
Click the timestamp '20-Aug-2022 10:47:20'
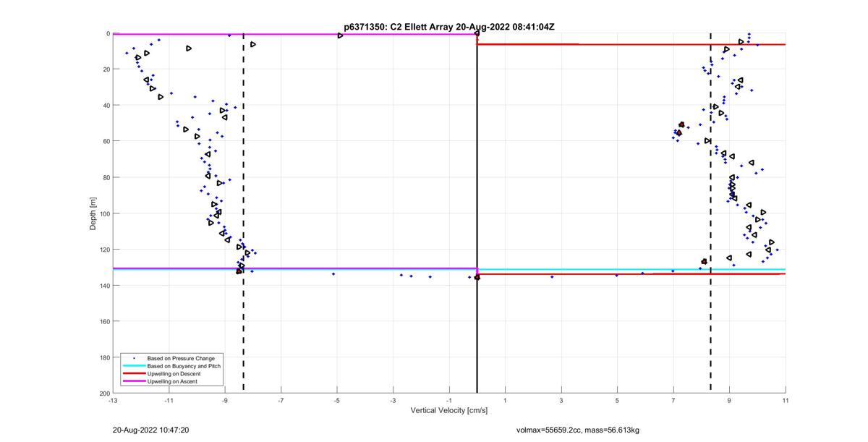point(150,430)
